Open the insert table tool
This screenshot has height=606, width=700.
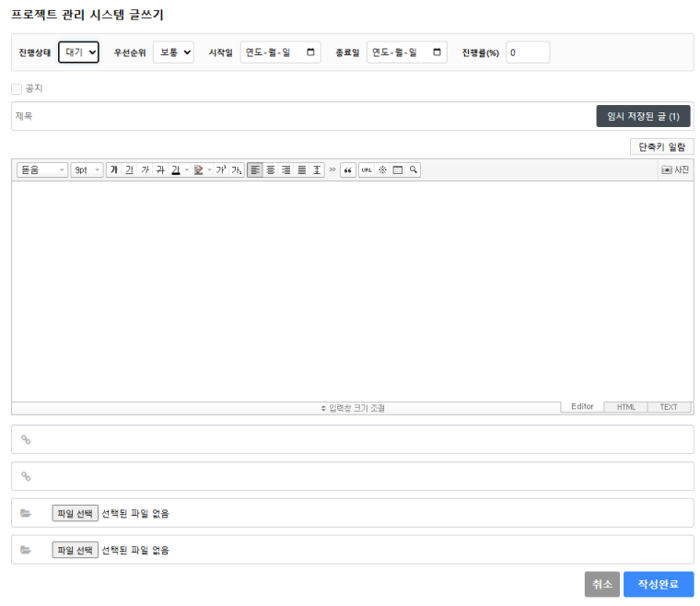(x=398, y=170)
